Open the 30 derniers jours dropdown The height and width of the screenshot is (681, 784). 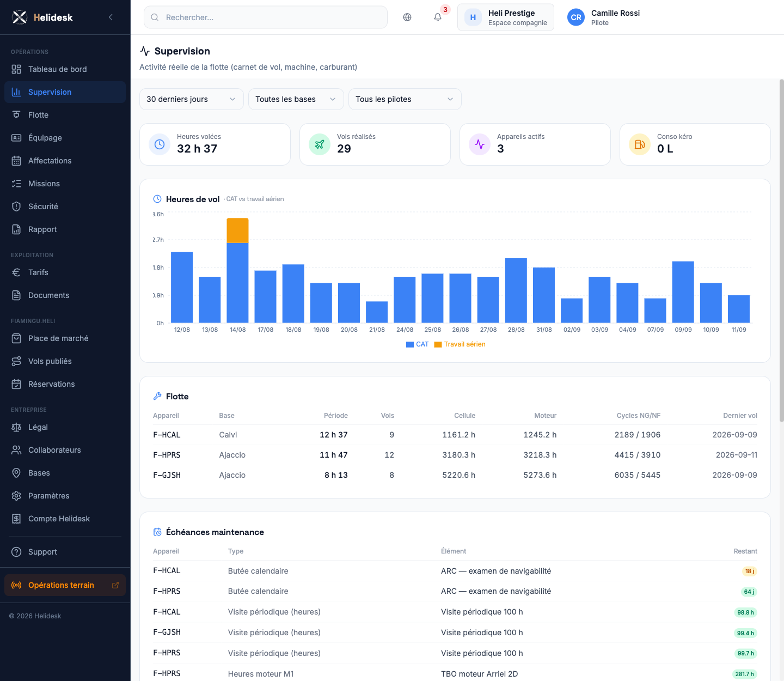[192, 99]
